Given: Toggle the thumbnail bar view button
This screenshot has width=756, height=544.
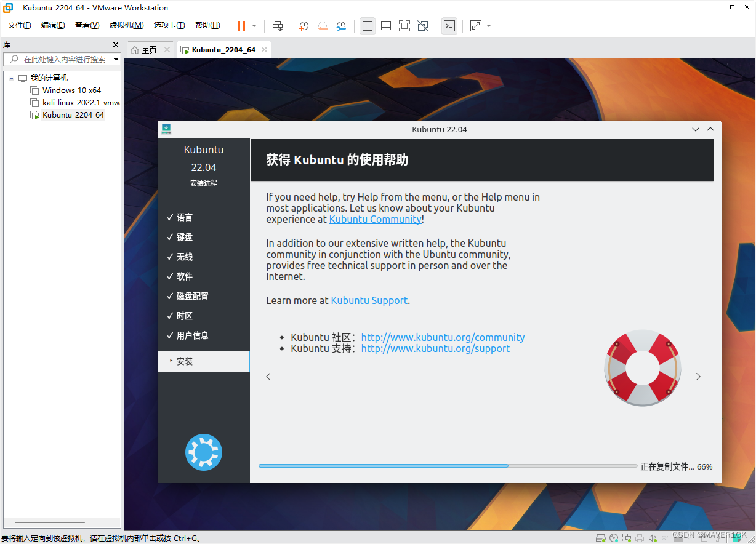Looking at the screenshot, I should [x=386, y=26].
